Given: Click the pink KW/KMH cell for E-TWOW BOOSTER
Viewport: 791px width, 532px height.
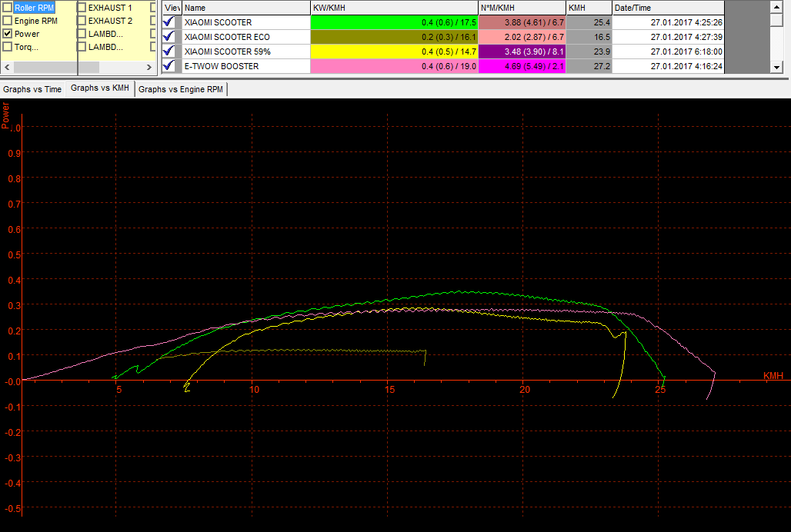Looking at the screenshot, I should (x=395, y=66).
